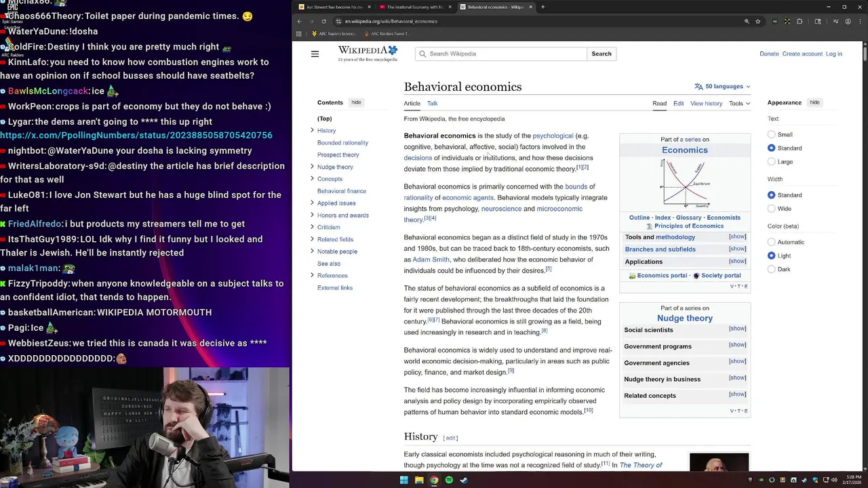Open the Donate link
The image size is (868, 488).
tap(769, 54)
